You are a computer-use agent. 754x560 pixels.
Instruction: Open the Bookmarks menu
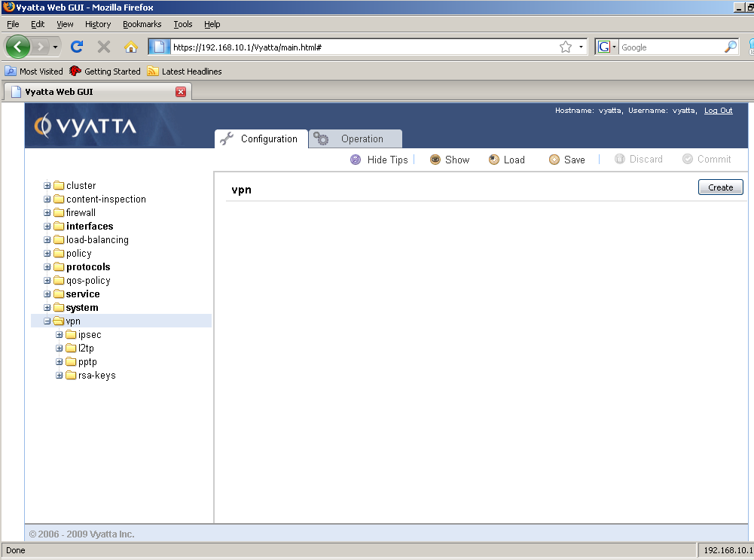[142, 24]
